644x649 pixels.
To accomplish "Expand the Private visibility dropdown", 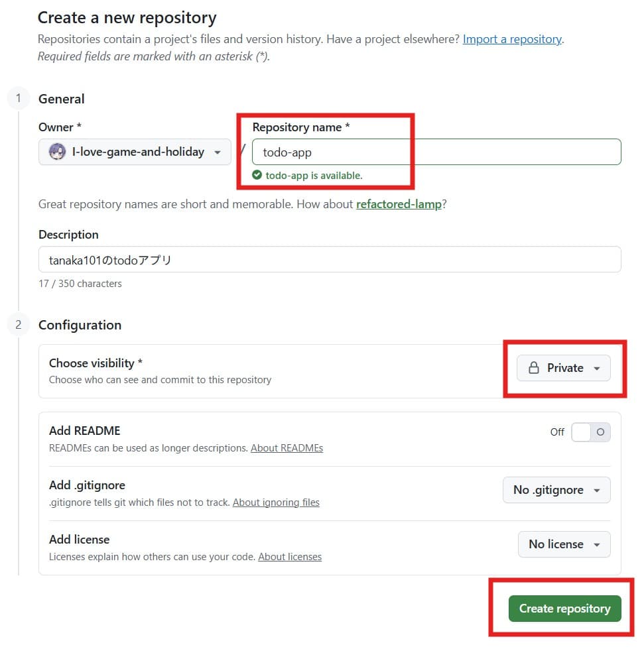I will pyautogui.click(x=564, y=368).
